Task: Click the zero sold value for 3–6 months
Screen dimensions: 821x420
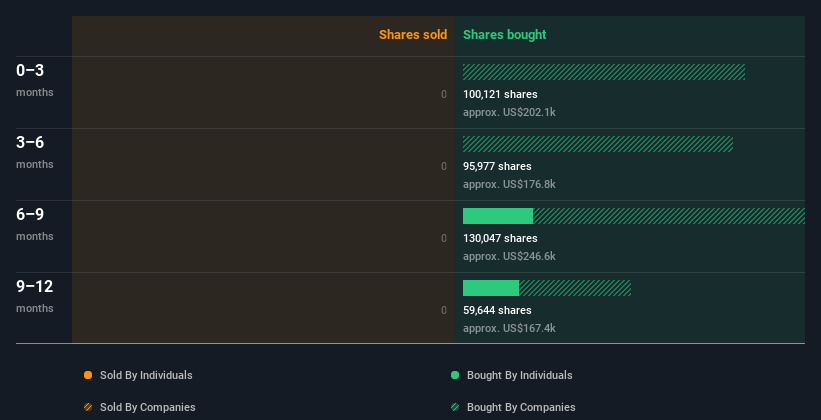Action: [x=444, y=166]
